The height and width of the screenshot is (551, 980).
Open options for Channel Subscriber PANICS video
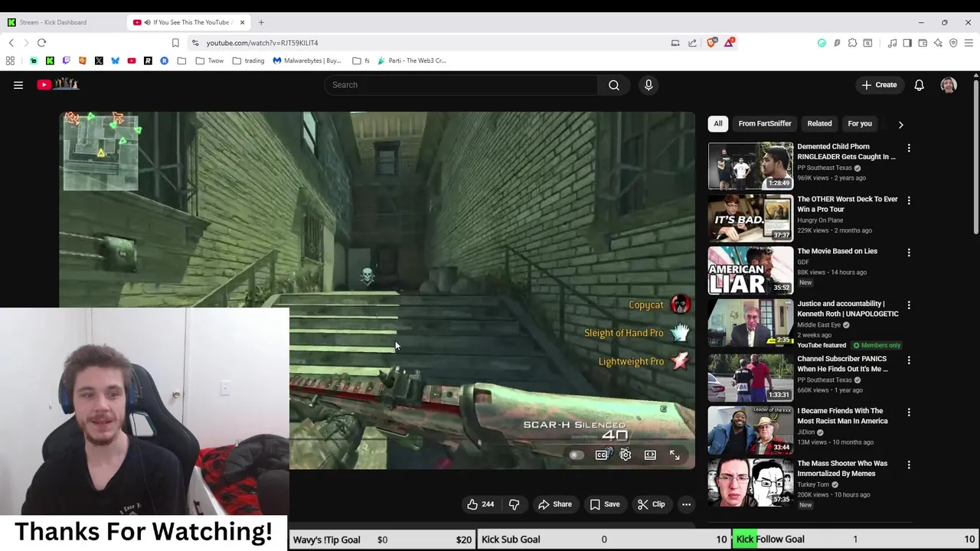(909, 360)
